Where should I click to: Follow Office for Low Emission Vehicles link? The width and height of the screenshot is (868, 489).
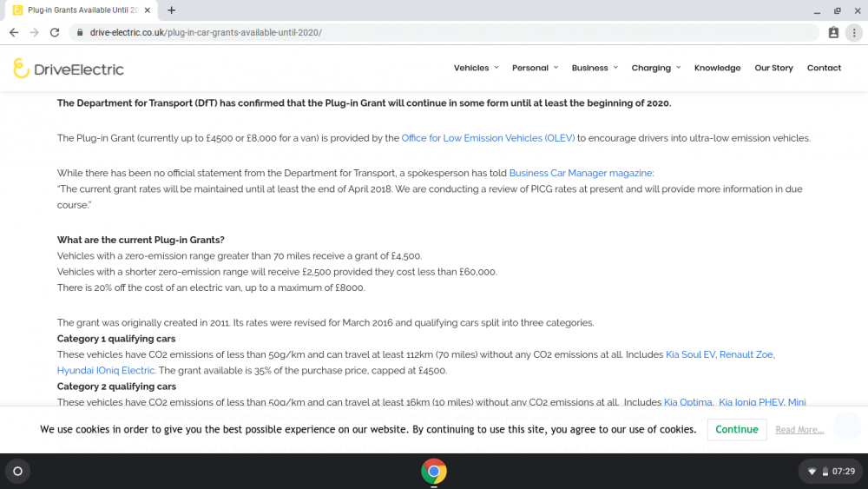(x=488, y=138)
